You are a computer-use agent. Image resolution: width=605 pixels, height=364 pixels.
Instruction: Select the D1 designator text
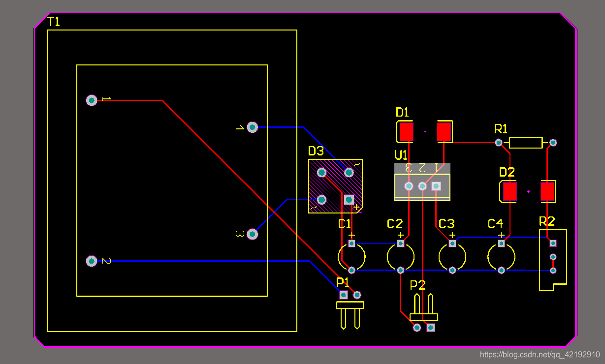tap(403, 113)
